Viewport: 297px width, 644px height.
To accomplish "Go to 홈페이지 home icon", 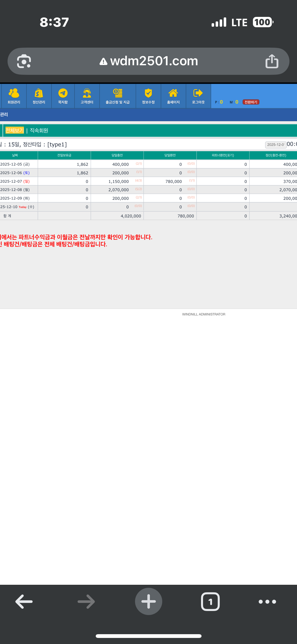I will 173,96.
